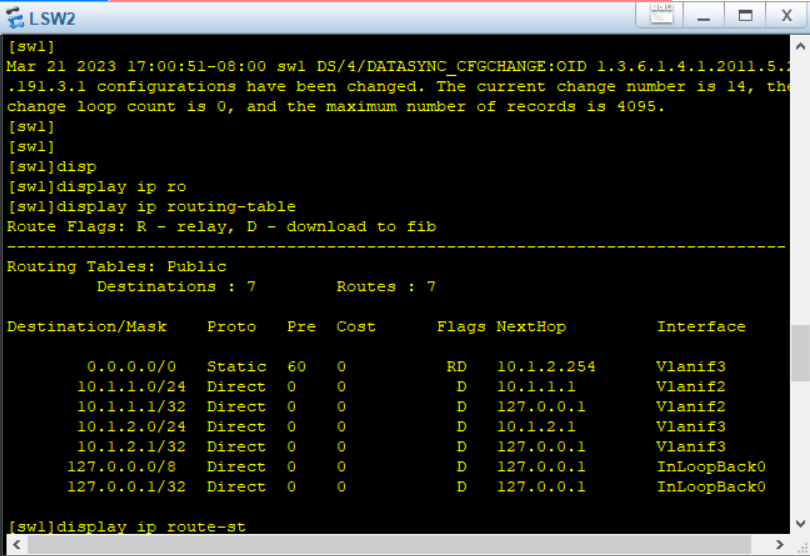
Task: Click destination 10.1.2.1/32
Action: [x=131, y=446]
